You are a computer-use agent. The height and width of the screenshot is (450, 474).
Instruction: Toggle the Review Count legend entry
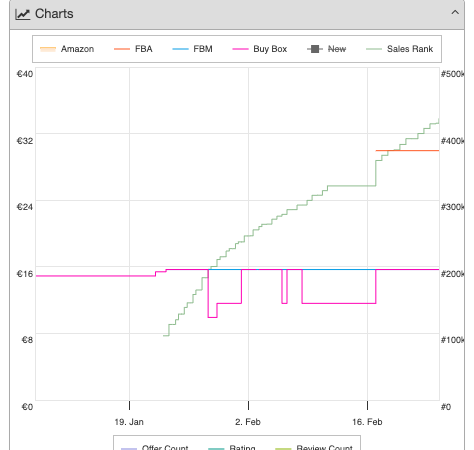coord(314,447)
